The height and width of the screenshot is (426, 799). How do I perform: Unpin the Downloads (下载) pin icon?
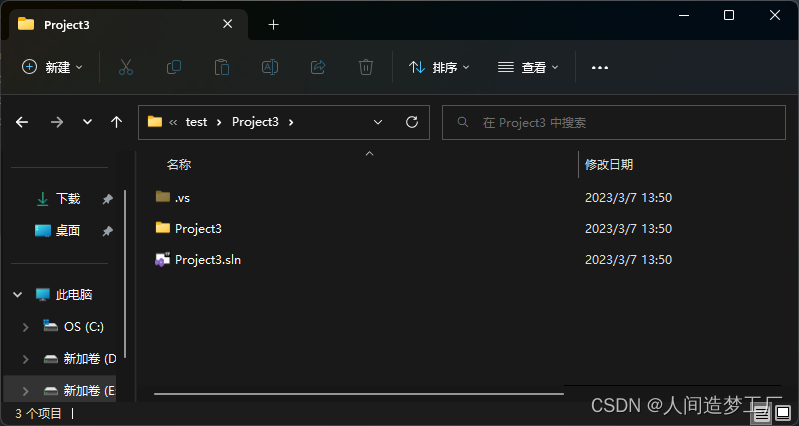108,199
